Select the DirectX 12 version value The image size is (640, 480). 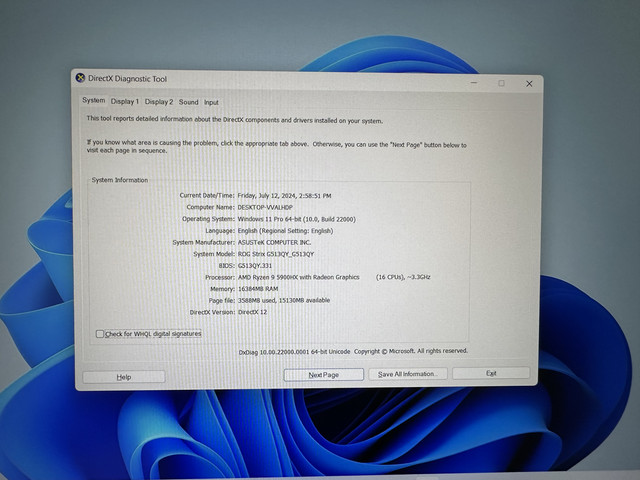tap(252, 312)
